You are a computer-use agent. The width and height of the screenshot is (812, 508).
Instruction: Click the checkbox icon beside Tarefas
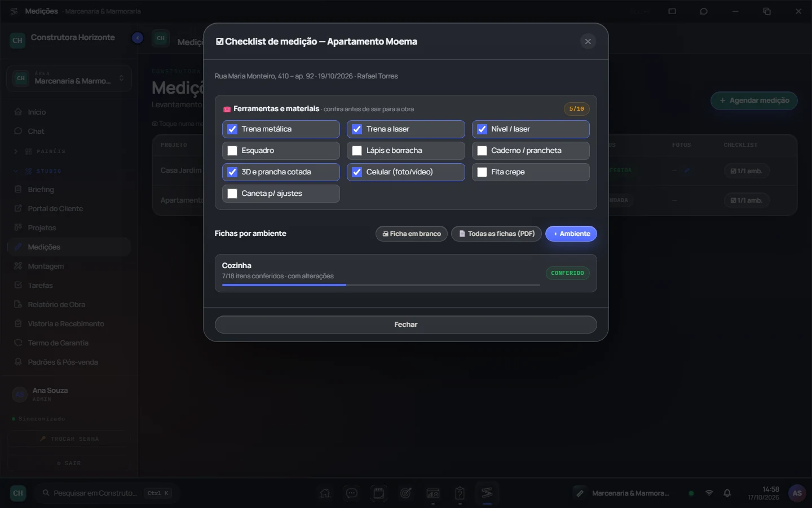pos(18,285)
